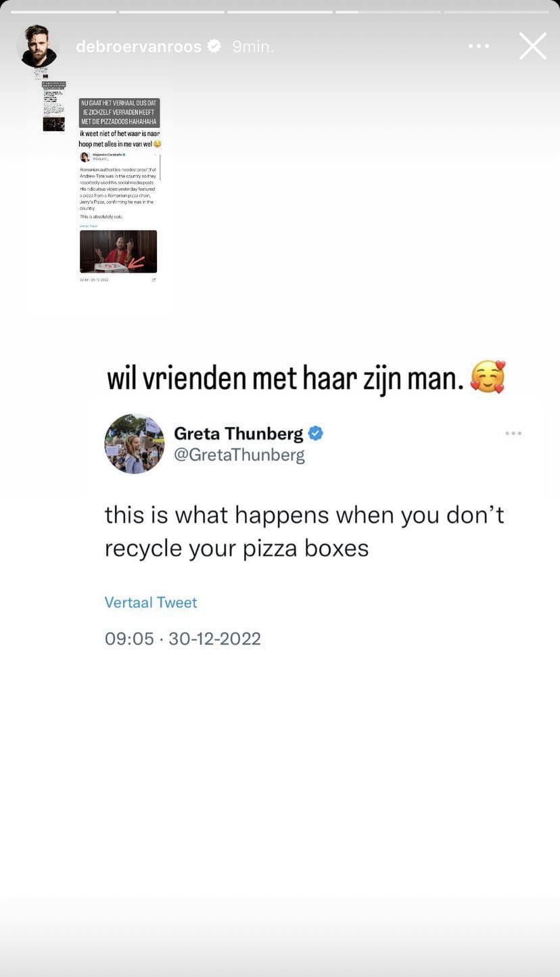This screenshot has width=560, height=977.
Task: Click the large Vertaal Tweet link under Greta's tweet
Action: [151, 602]
